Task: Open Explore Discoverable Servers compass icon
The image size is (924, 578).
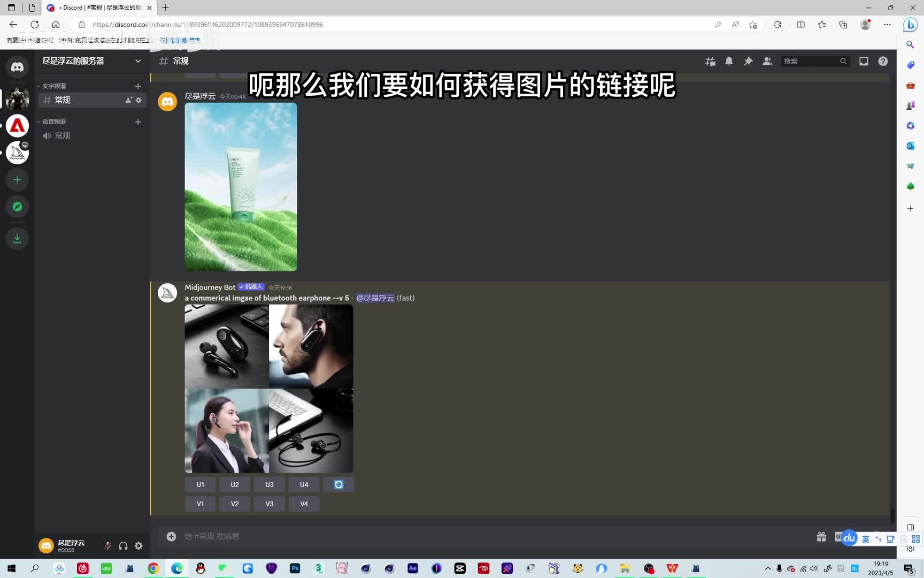Action: (17, 207)
